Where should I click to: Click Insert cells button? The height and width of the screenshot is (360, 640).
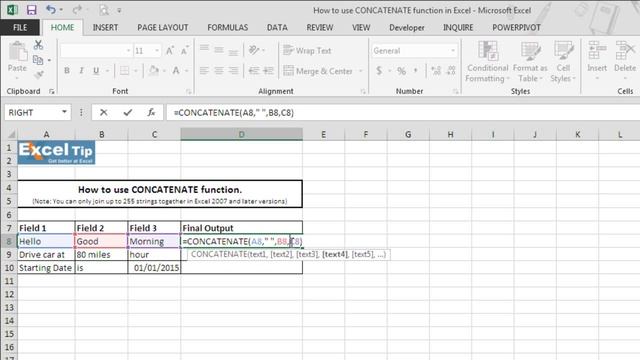[597, 60]
